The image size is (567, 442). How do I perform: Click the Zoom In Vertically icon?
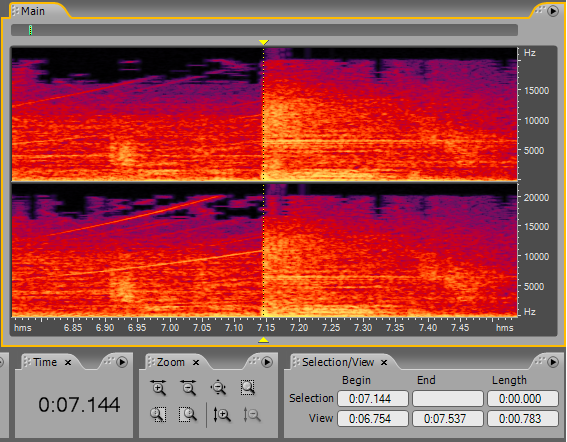click(222, 415)
